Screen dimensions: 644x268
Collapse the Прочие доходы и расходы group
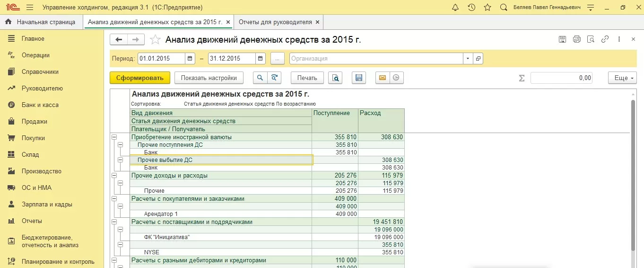[113, 176]
